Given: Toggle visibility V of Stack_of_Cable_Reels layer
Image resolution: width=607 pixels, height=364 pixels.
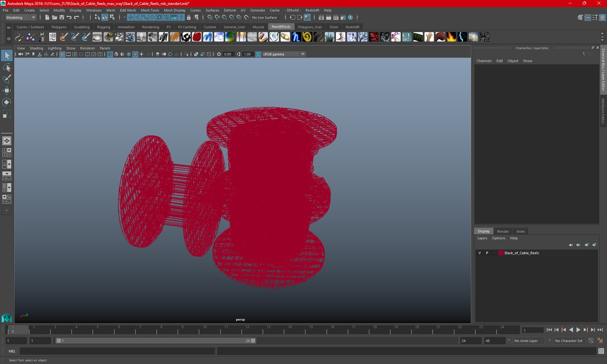Looking at the screenshot, I should pyautogui.click(x=480, y=253).
